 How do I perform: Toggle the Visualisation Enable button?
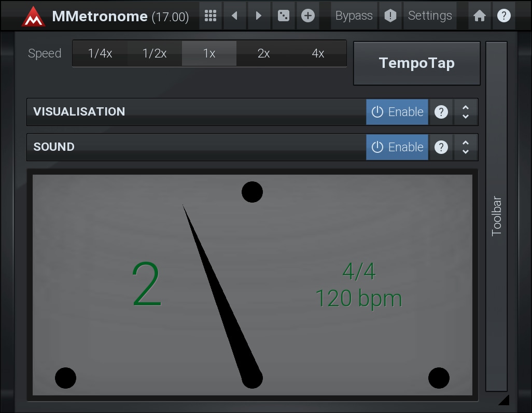coord(397,112)
